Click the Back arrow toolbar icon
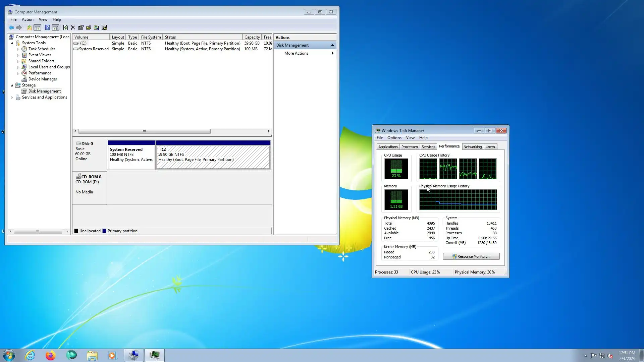Screen dimensions: 644x362 coord(11,28)
